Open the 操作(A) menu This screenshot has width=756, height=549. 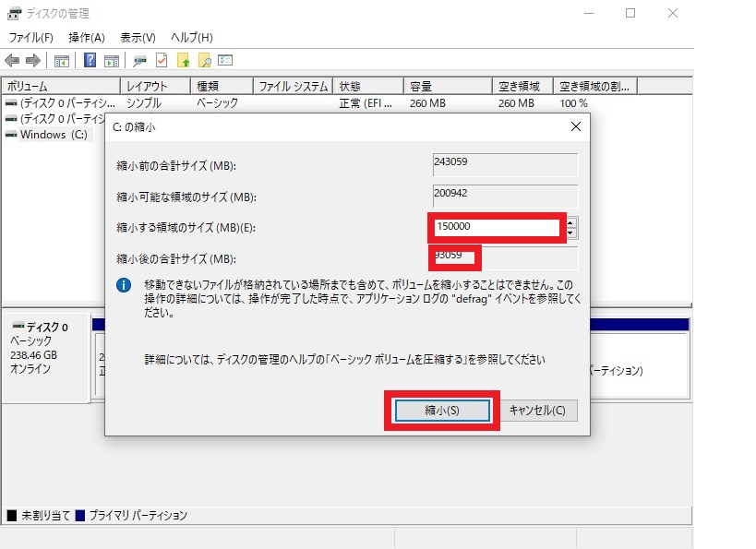point(87,38)
